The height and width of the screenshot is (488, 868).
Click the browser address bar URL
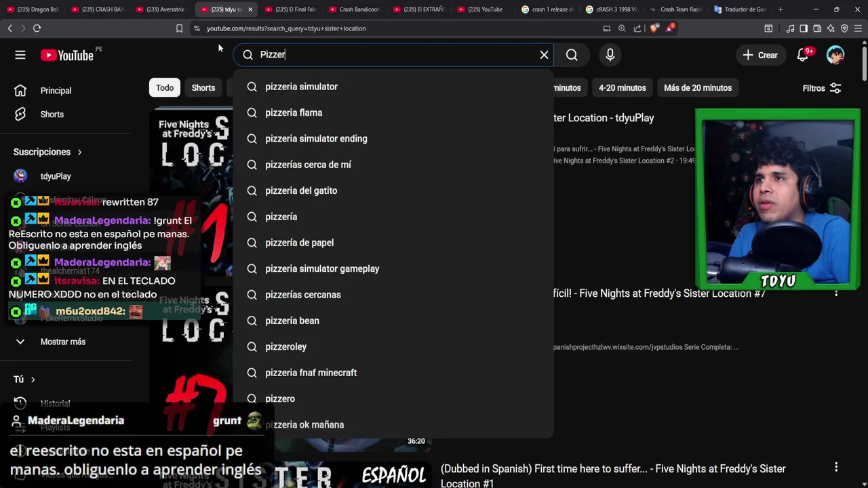(285, 28)
